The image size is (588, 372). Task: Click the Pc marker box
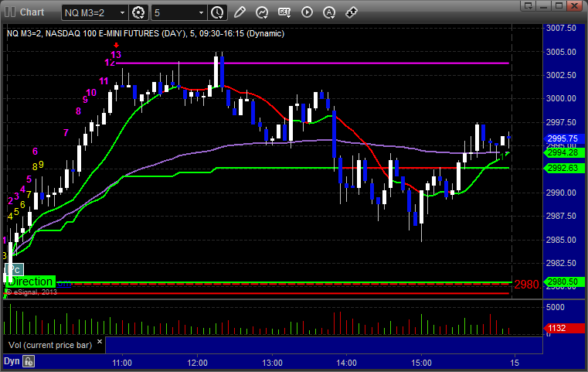pos(14,269)
